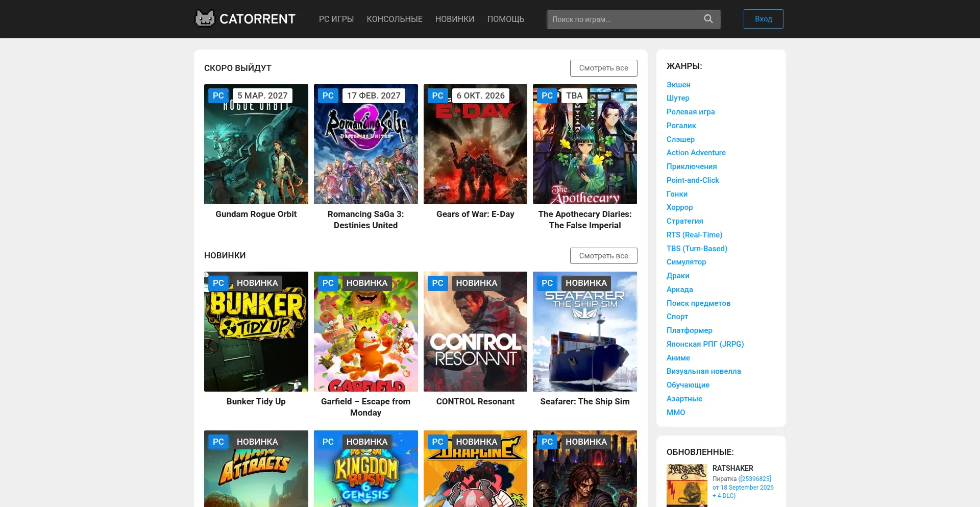
Task: Click the CATORRENT site name
Action: tap(257, 19)
